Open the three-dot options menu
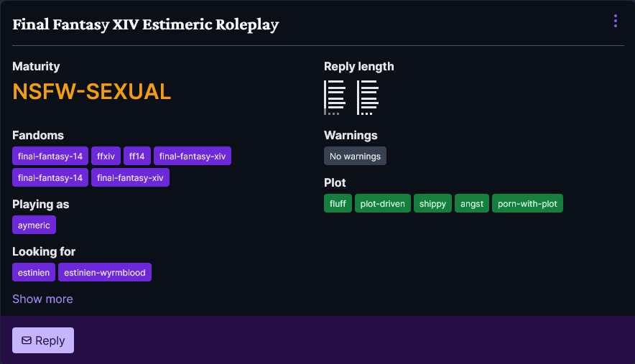 (616, 22)
